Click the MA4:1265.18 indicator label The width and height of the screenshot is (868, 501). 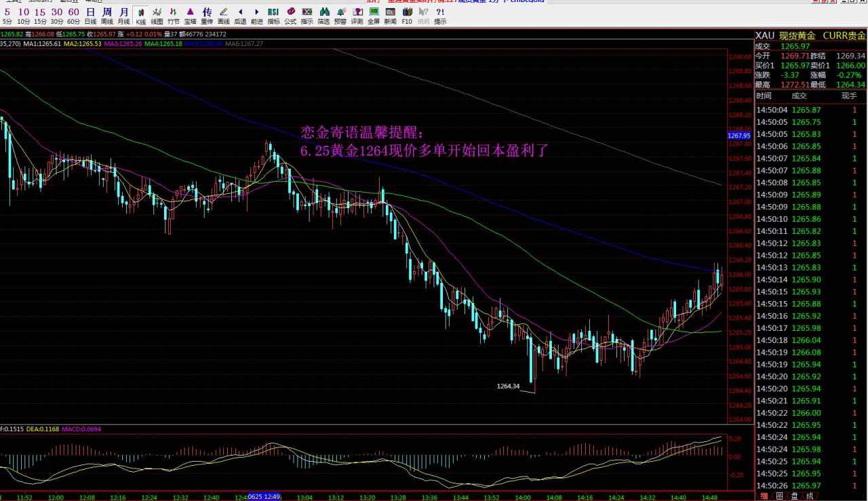pyautogui.click(x=164, y=43)
